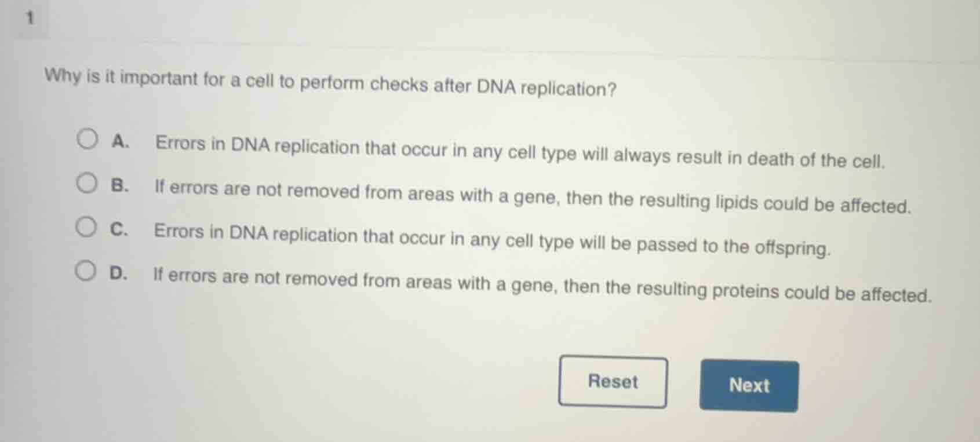980x442 pixels.
Task: Click the letter label A
Action: [x=119, y=141]
